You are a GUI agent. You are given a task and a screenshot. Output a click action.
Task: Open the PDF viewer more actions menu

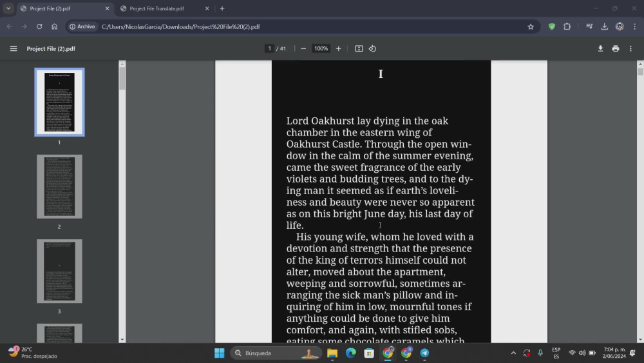point(631,48)
